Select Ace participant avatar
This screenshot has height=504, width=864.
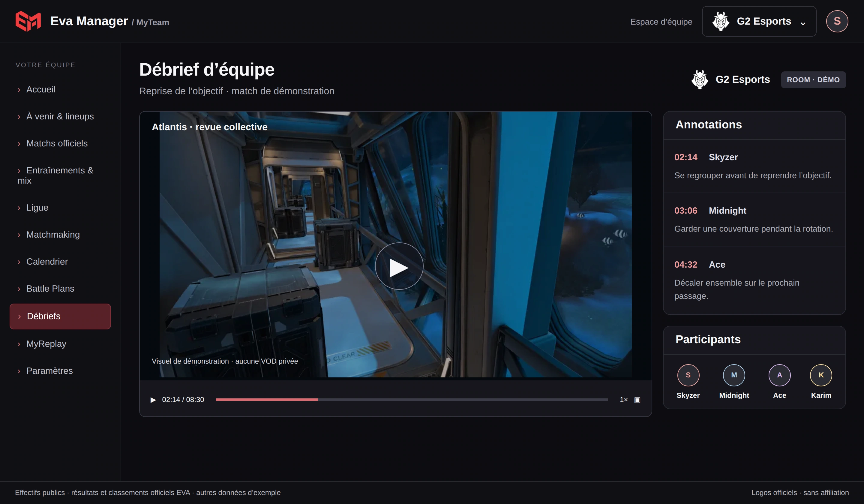779,375
